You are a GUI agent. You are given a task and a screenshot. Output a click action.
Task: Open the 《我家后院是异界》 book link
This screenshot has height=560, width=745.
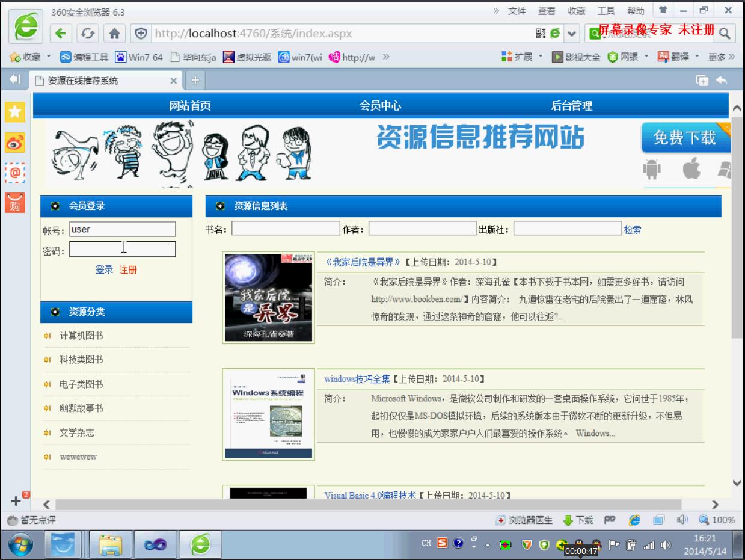pos(363,262)
